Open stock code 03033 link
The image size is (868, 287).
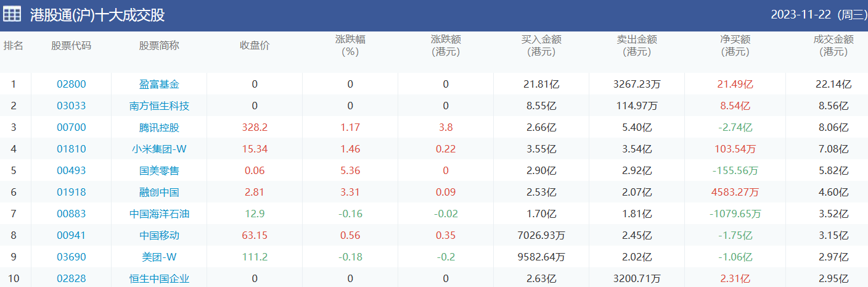click(x=72, y=106)
